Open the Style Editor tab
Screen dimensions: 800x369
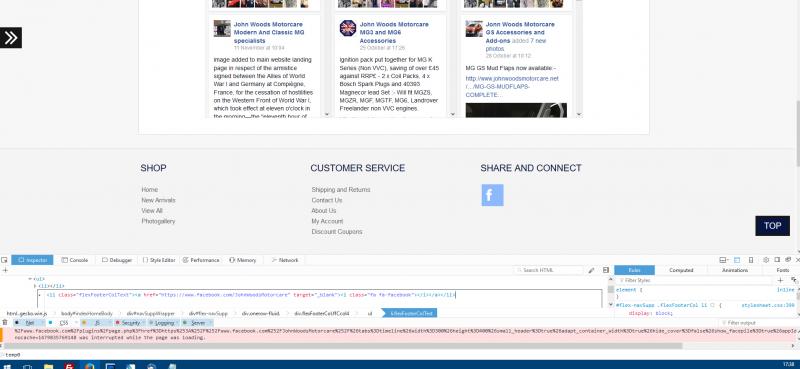tap(159, 260)
